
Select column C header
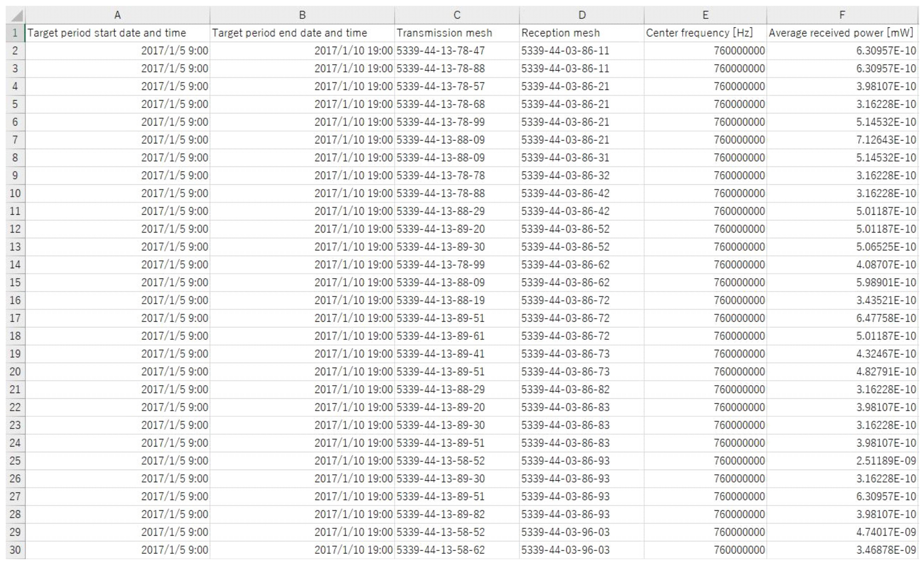pos(456,15)
